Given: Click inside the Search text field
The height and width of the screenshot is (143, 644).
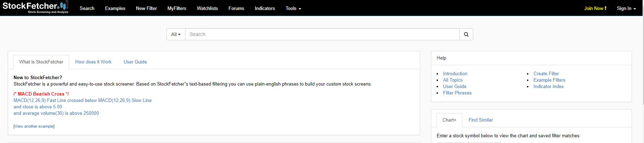Looking at the screenshot, I should (x=322, y=34).
